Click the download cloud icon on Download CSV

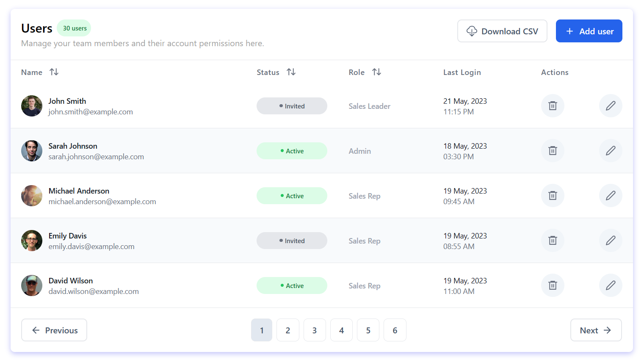click(471, 31)
